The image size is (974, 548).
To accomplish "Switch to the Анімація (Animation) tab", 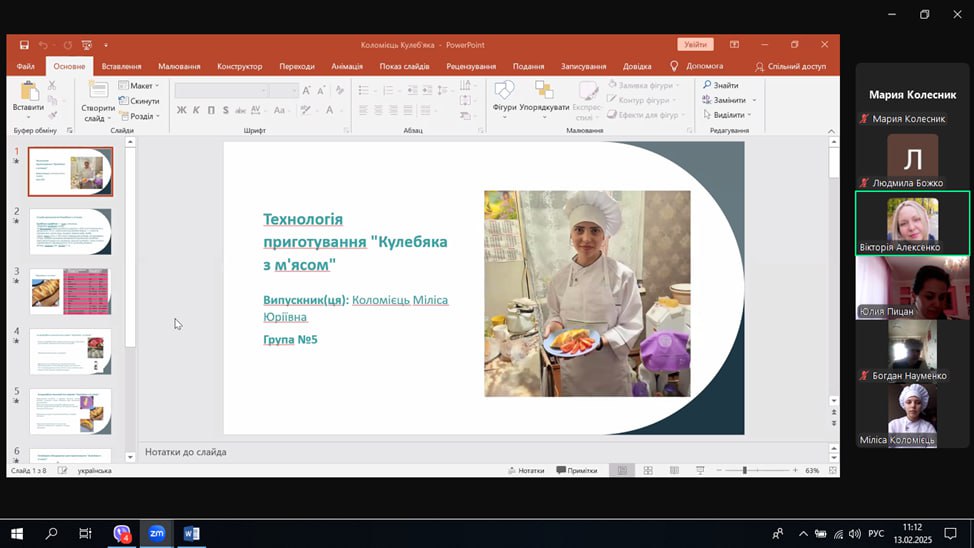I will (347, 66).
